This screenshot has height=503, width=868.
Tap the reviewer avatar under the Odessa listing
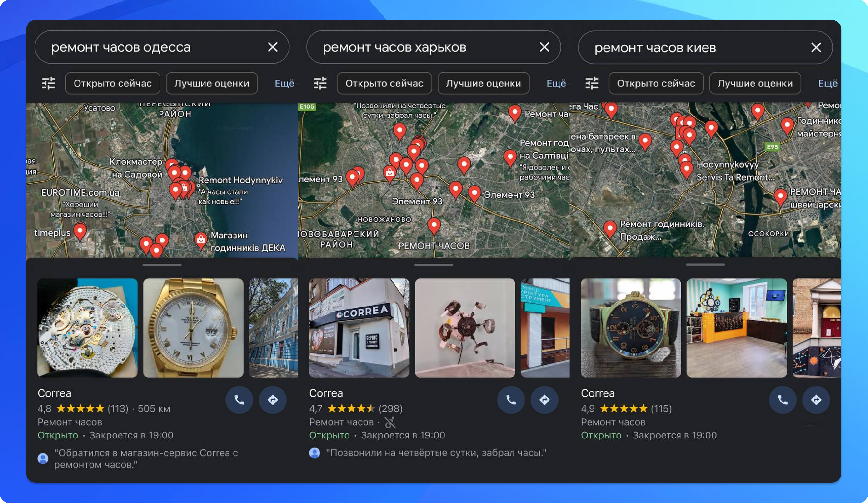tap(43, 458)
